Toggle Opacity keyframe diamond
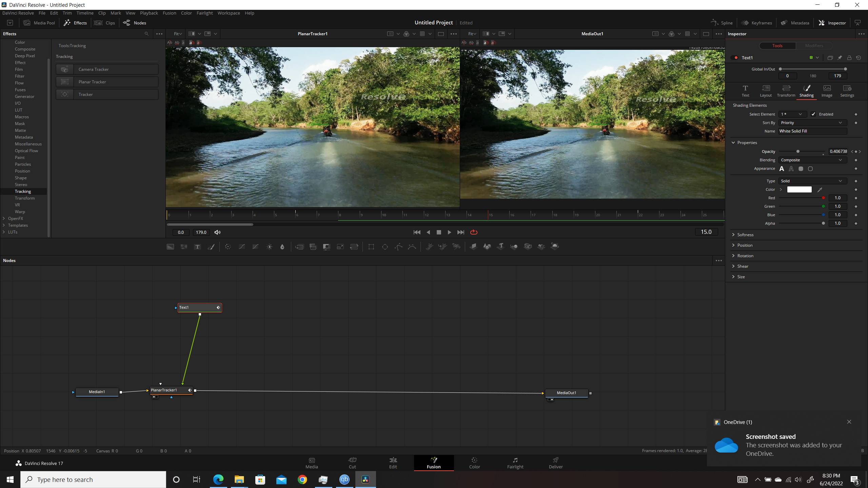 tap(856, 151)
